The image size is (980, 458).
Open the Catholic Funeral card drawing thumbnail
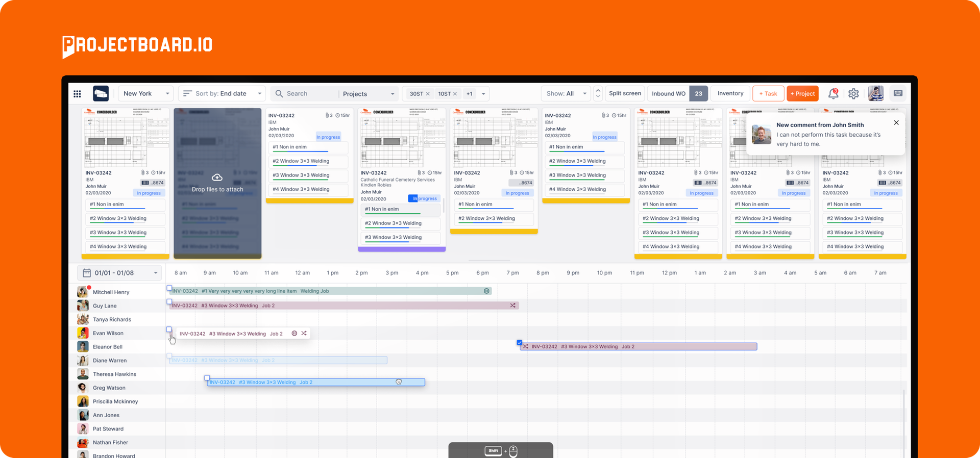coord(402,138)
